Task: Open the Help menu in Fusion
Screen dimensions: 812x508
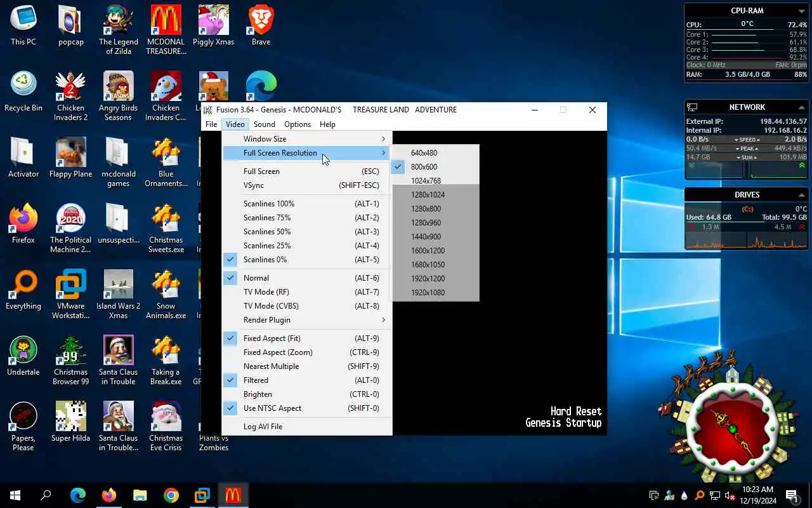Action: (327, 124)
